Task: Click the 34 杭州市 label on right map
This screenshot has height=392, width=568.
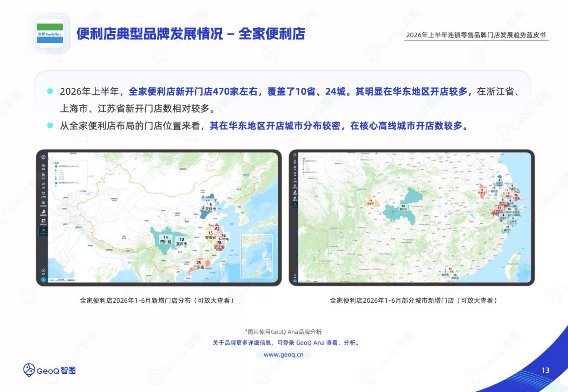Action: click(x=499, y=209)
